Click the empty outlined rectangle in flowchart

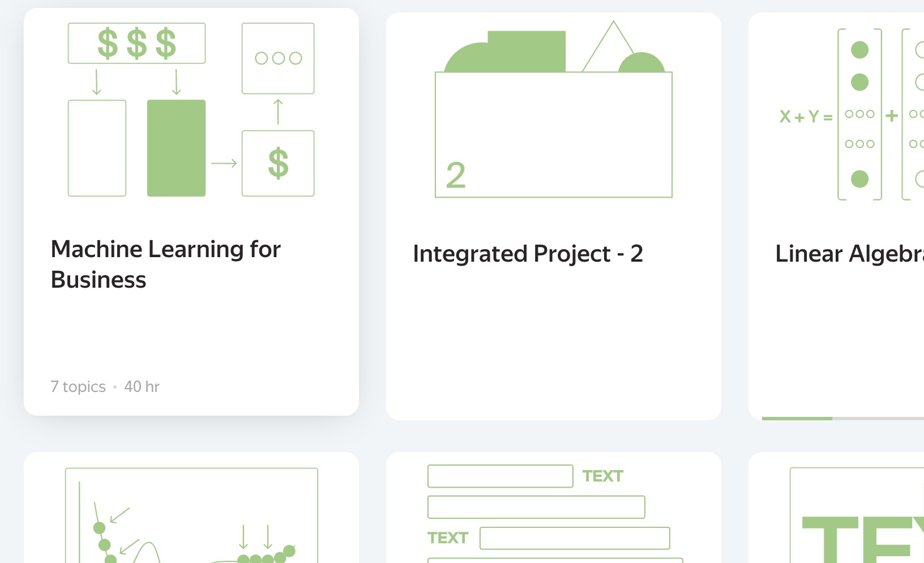coord(97,148)
